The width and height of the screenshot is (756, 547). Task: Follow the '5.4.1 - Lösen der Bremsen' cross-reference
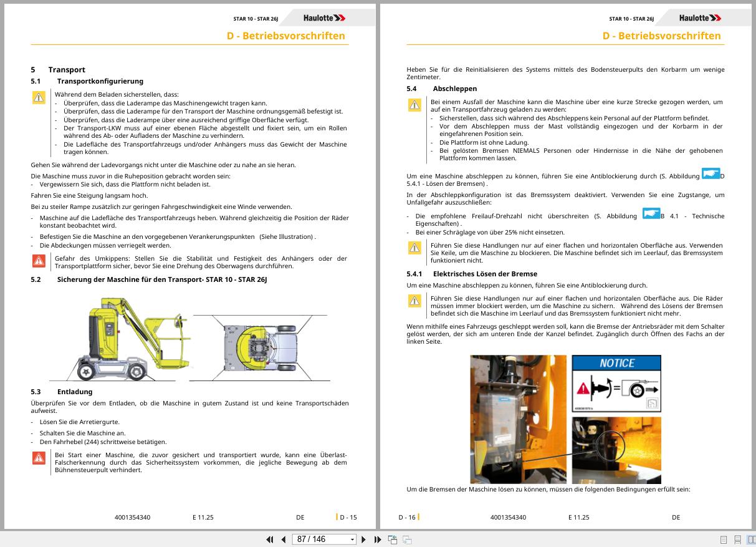point(446,184)
